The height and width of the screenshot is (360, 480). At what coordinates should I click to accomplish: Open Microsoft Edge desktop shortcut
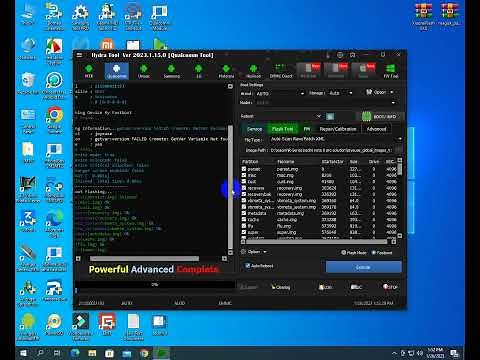point(54,223)
